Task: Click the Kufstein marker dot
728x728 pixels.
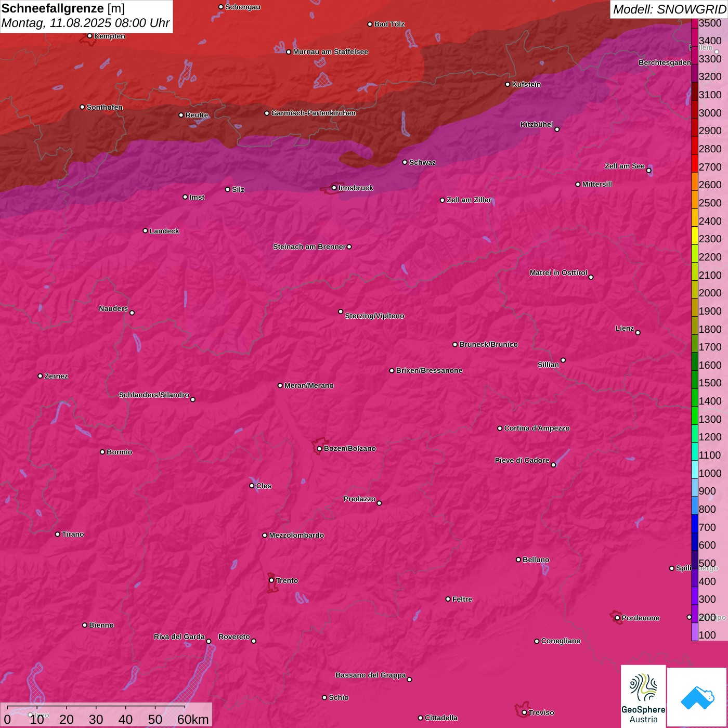Action: click(x=508, y=84)
